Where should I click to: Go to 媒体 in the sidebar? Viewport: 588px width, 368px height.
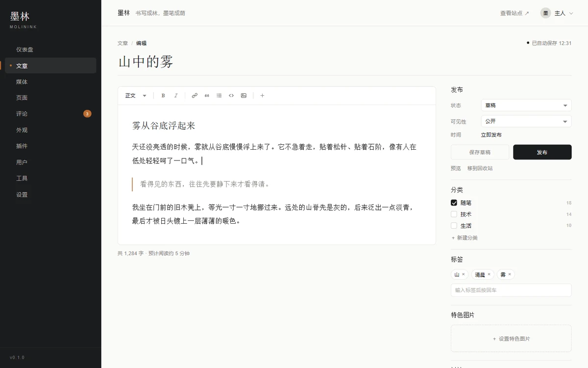pos(50,82)
